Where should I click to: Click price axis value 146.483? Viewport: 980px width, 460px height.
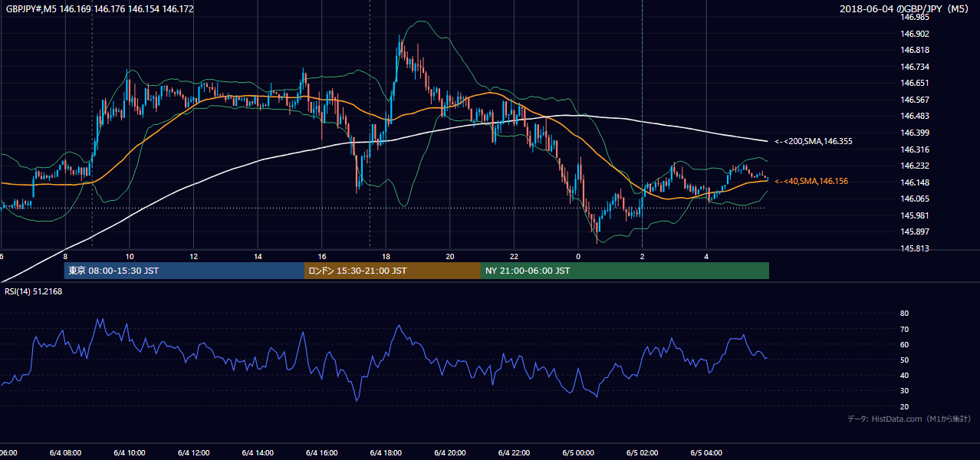click(915, 116)
